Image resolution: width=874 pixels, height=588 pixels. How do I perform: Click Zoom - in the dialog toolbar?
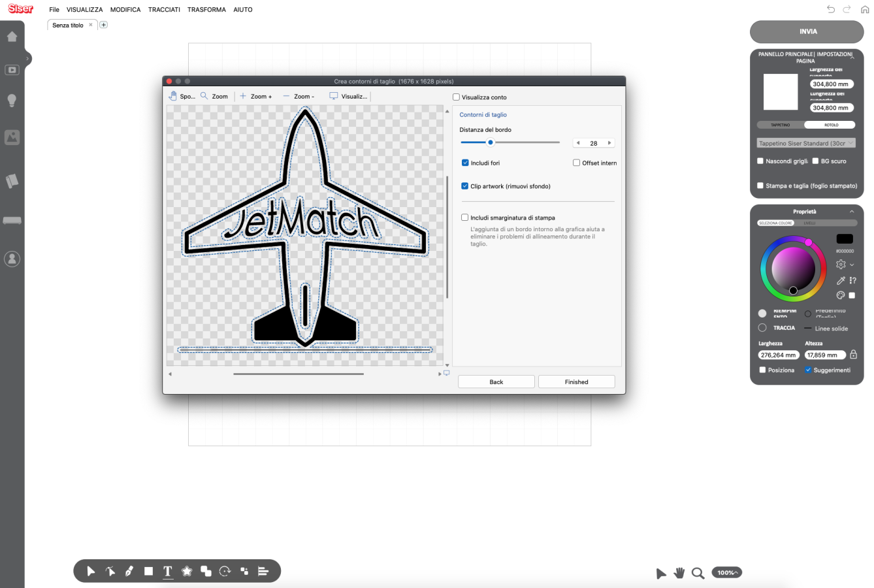point(299,96)
